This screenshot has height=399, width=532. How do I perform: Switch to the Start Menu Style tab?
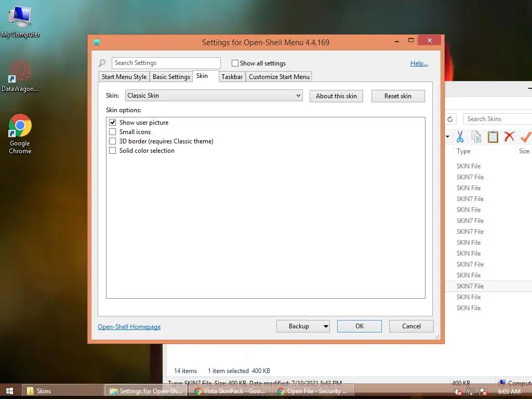124,77
